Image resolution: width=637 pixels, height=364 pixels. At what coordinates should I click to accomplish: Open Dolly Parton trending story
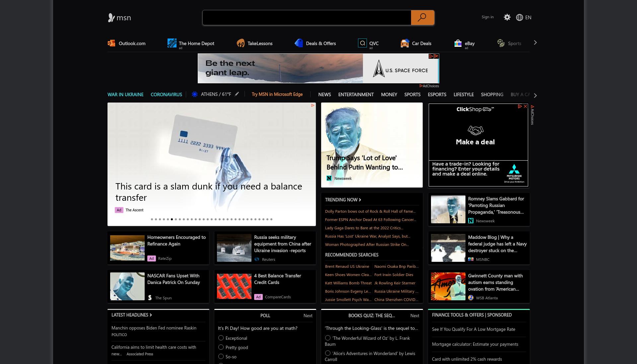click(370, 211)
